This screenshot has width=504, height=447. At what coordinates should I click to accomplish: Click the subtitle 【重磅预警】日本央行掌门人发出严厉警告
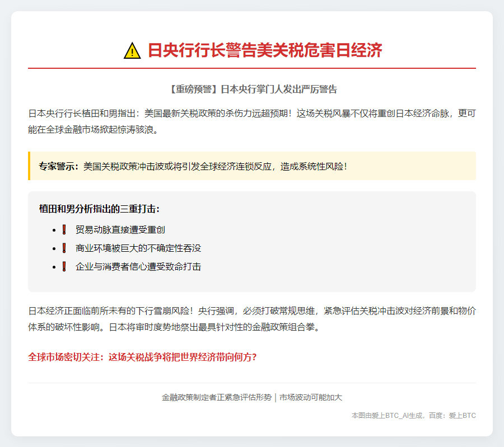point(252,89)
